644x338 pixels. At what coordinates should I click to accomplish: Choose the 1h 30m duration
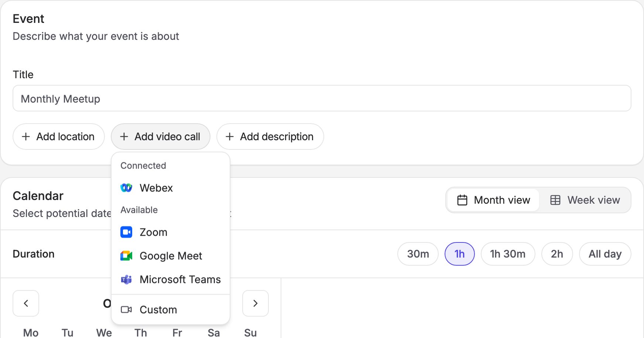(x=508, y=254)
